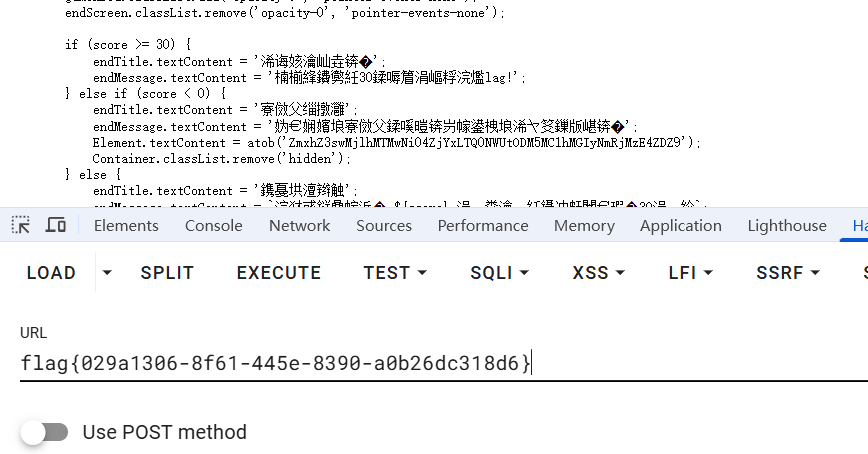Open the SSRF dropdown menu
The height and width of the screenshot is (454, 868).
tap(788, 273)
